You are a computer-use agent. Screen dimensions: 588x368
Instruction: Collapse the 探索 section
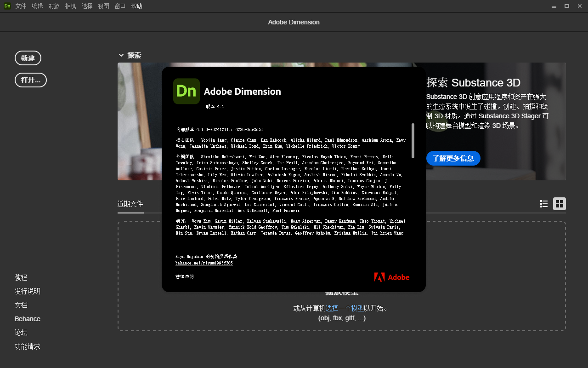[121, 55]
